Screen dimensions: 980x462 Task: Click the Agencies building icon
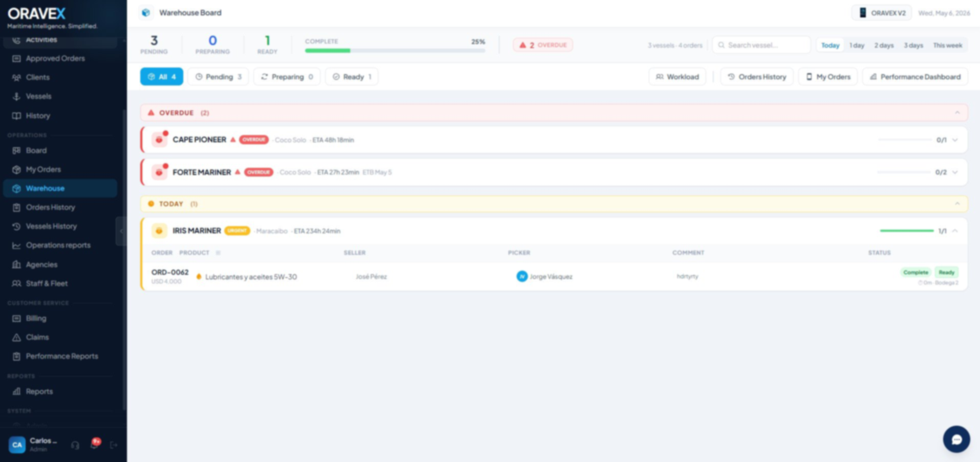point(16,265)
